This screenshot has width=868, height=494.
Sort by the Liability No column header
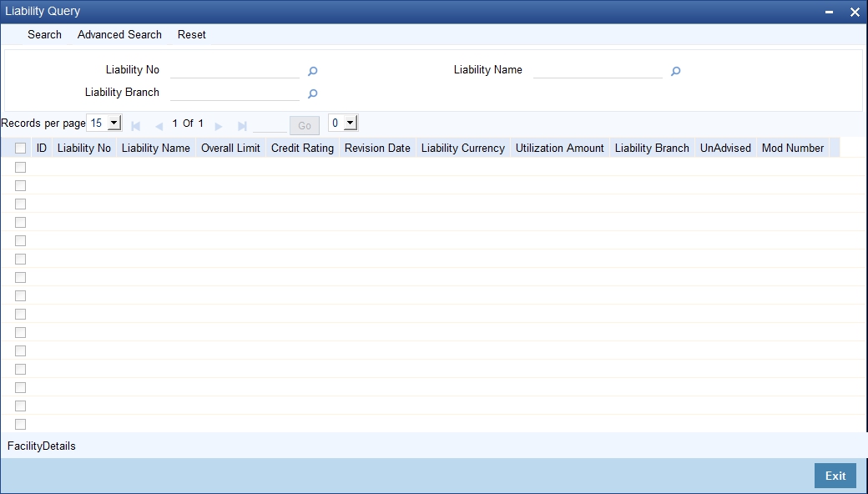(84, 149)
